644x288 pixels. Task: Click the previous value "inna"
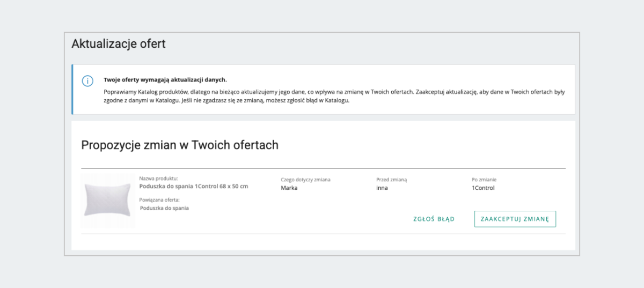pos(382,188)
